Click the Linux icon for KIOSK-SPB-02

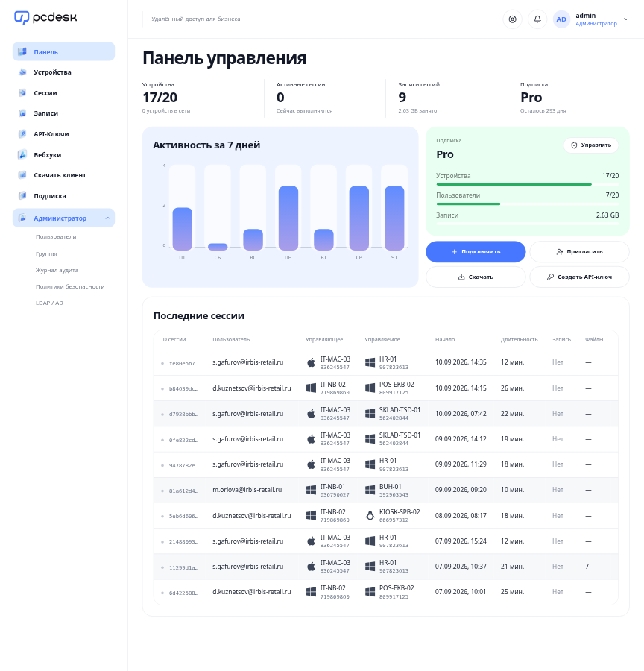point(370,516)
